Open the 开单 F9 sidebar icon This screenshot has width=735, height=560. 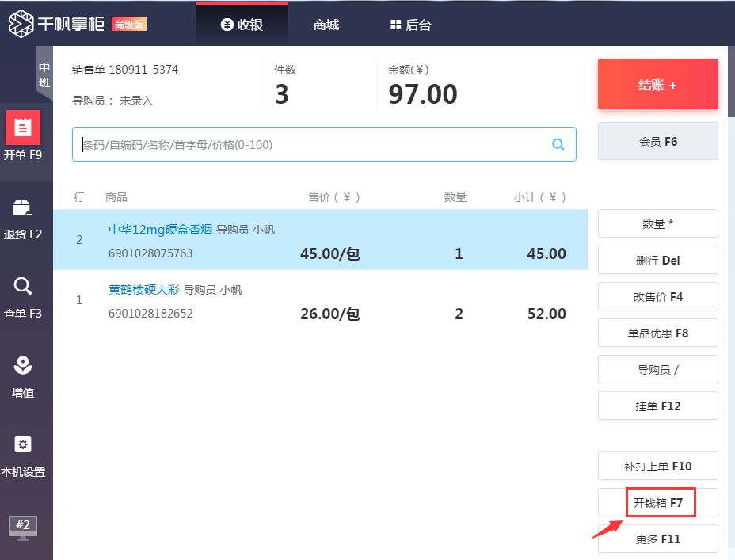point(22,128)
